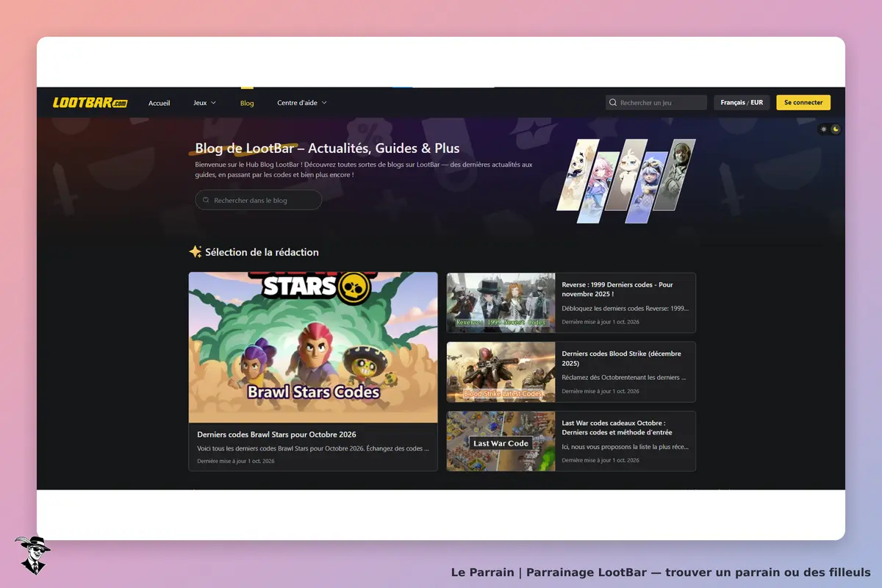
Task: Open the Blood Strike latest codes thumbnail
Action: (x=501, y=372)
